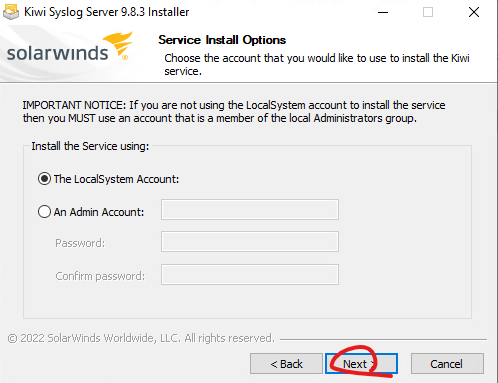Focus the Password input field
Image resolution: width=498 pixels, height=383 pixels.
tap(250, 242)
